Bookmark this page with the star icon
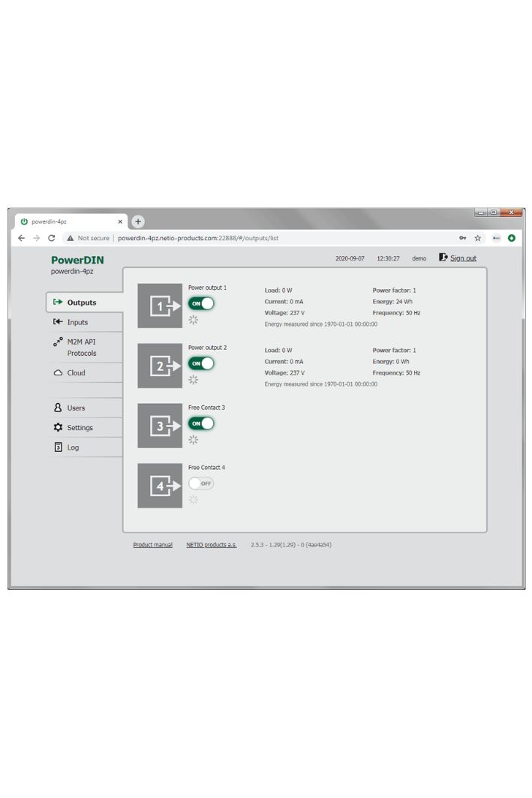The height and width of the screenshot is (798, 532). tap(477, 238)
